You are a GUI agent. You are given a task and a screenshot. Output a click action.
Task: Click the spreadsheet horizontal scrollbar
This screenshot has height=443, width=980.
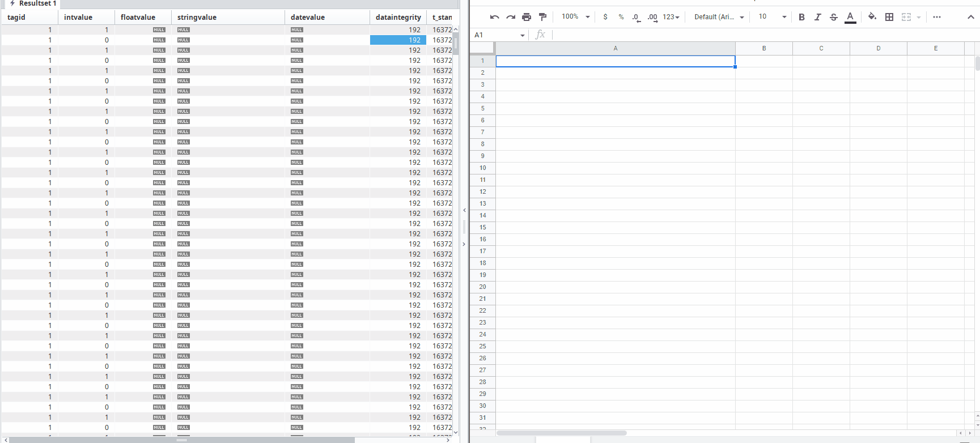tap(562, 433)
